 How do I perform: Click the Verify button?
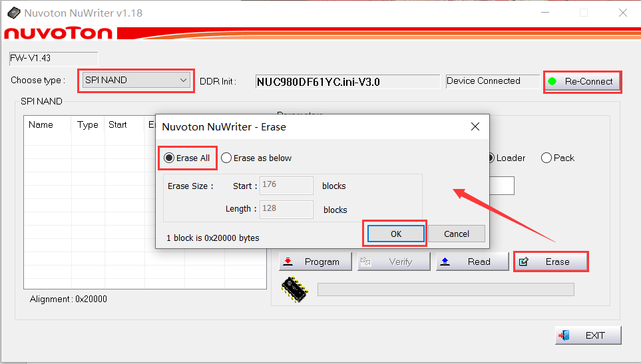tap(393, 262)
